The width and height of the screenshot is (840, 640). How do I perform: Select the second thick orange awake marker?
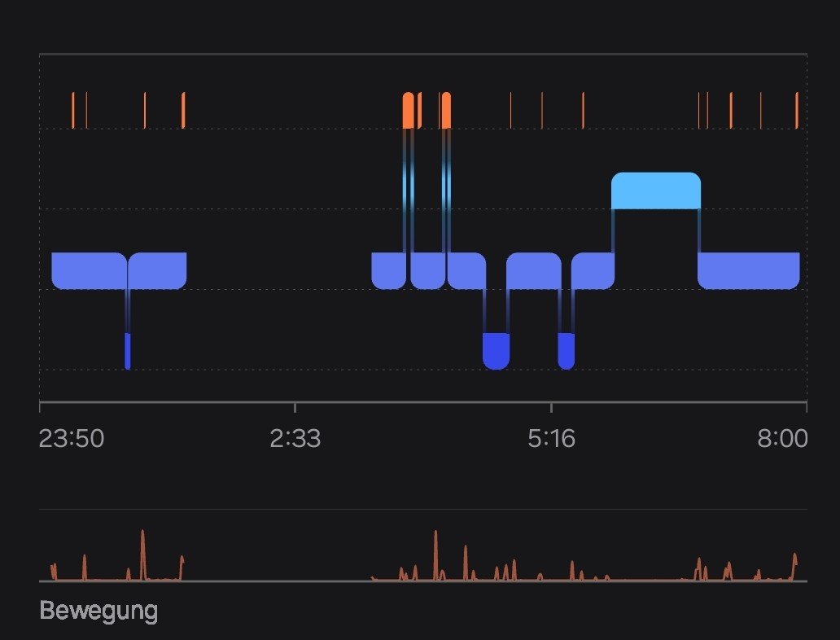[x=446, y=111]
